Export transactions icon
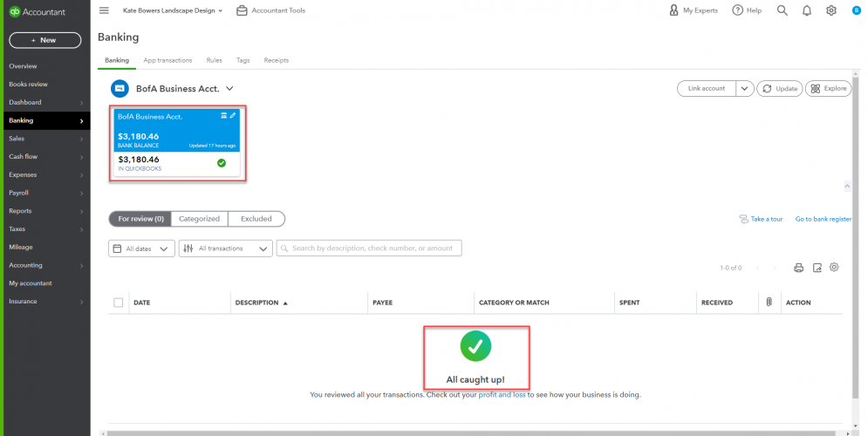The image size is (868, 436). pos(817,268)
